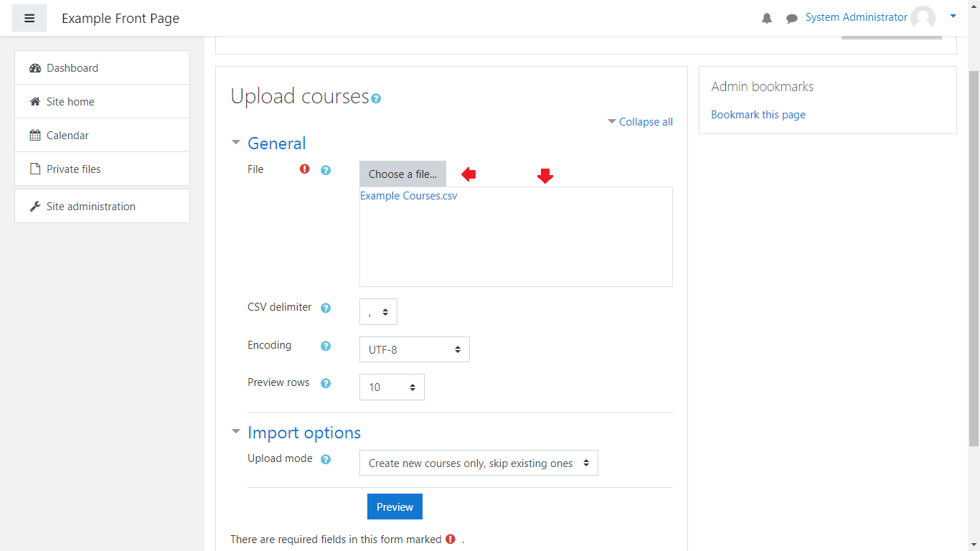Open the Upload mode dropdown
The image size is (980, 551).
[479, 463]
